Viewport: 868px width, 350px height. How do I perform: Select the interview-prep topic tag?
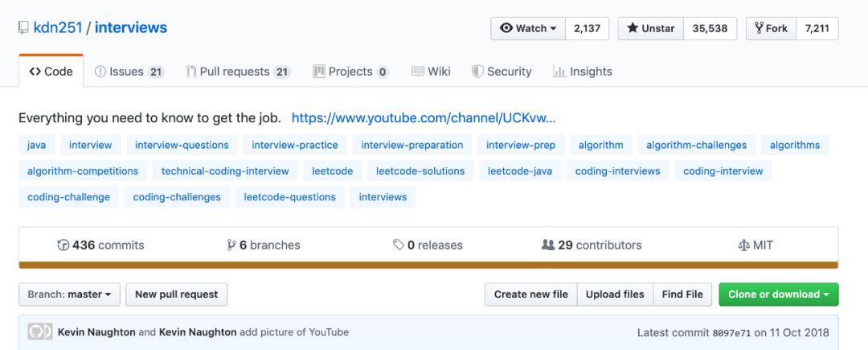521,145
